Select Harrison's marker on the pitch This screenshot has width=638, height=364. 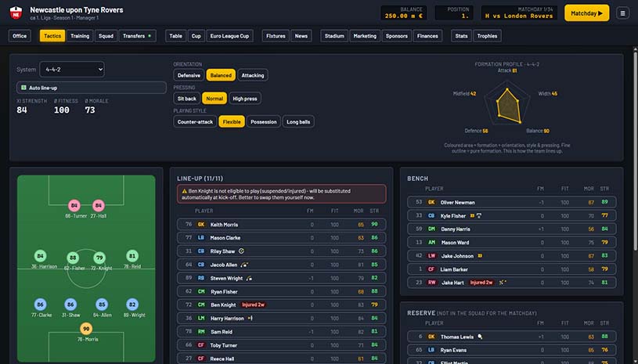click(x=40, y=256)
